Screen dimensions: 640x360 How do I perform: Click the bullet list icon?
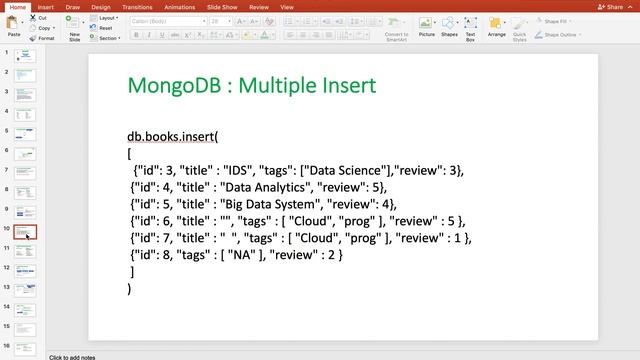(x=289, y=21)
